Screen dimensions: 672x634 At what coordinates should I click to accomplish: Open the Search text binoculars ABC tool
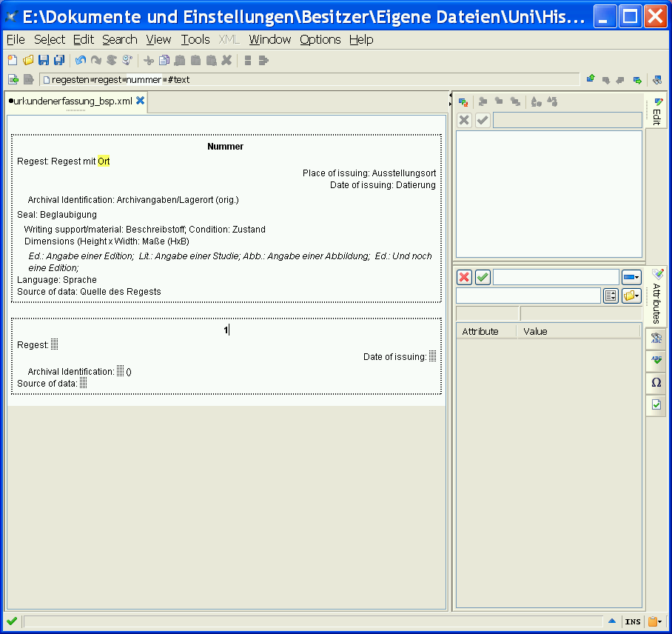(656, 338)
